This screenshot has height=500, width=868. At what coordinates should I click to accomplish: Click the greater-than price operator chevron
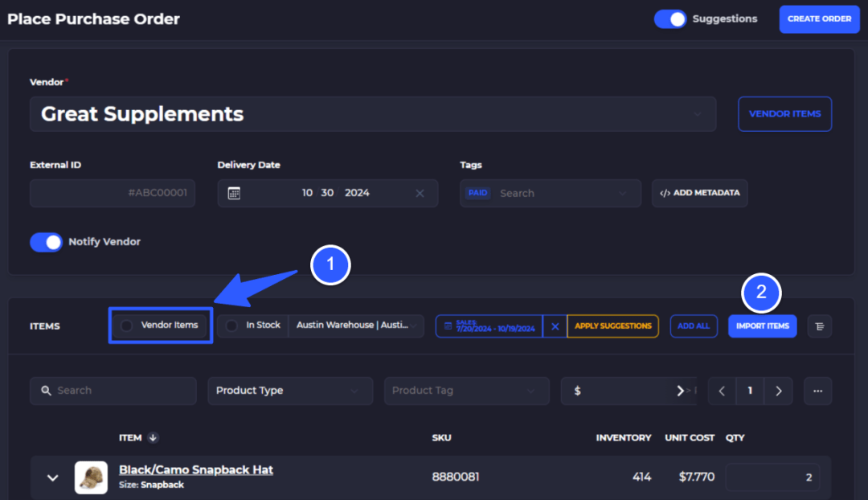click(681, 391)
